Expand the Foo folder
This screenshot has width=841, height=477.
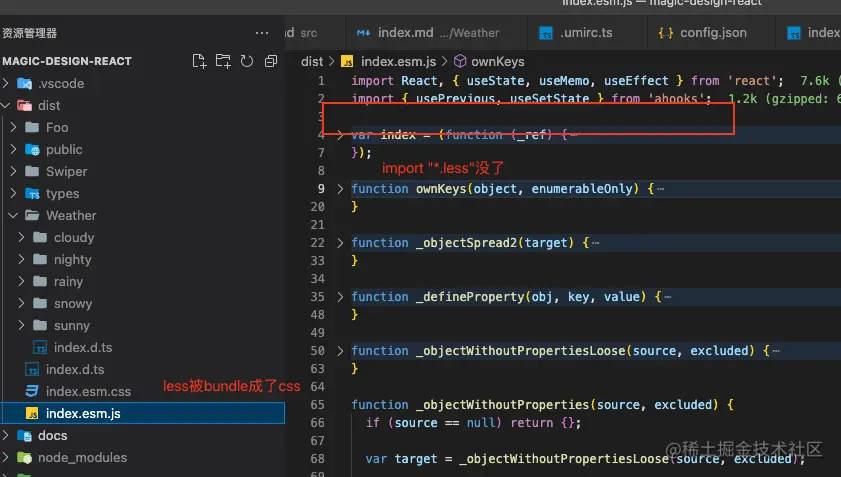tap(14, 127)
